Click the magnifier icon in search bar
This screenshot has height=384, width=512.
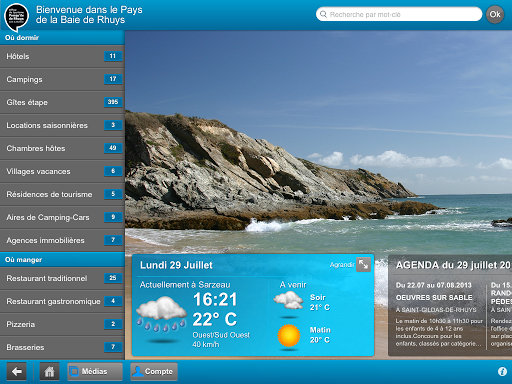point(323,14)
